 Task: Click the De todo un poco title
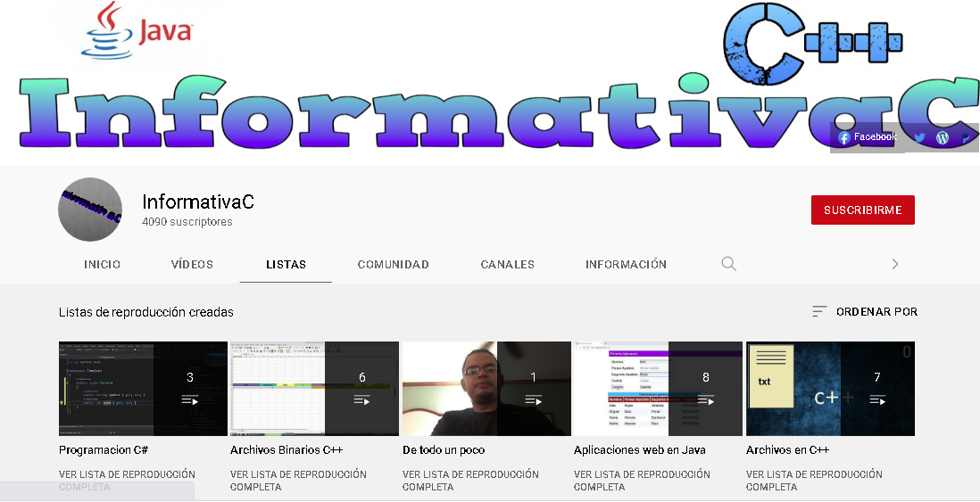click(x=443, y=449)
